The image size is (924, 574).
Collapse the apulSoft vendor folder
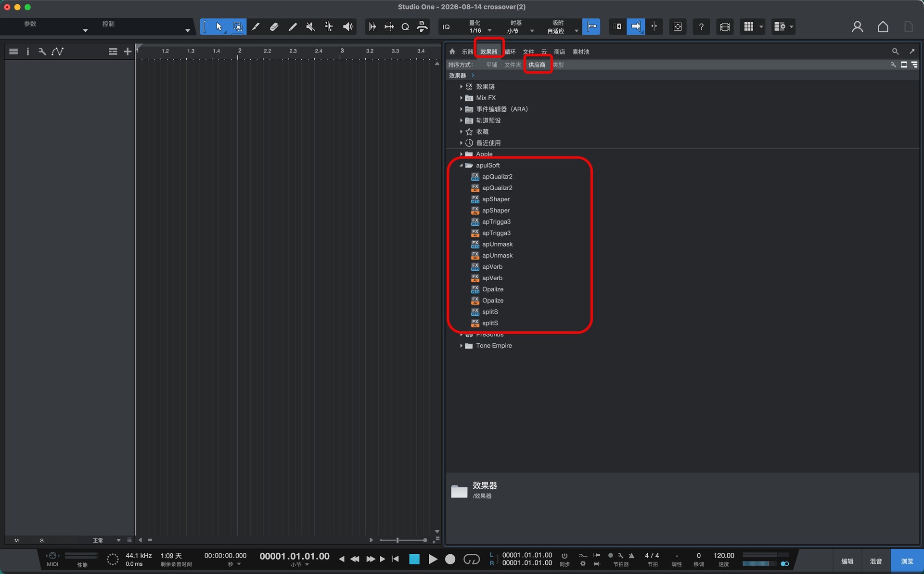[x=461, y=165]
